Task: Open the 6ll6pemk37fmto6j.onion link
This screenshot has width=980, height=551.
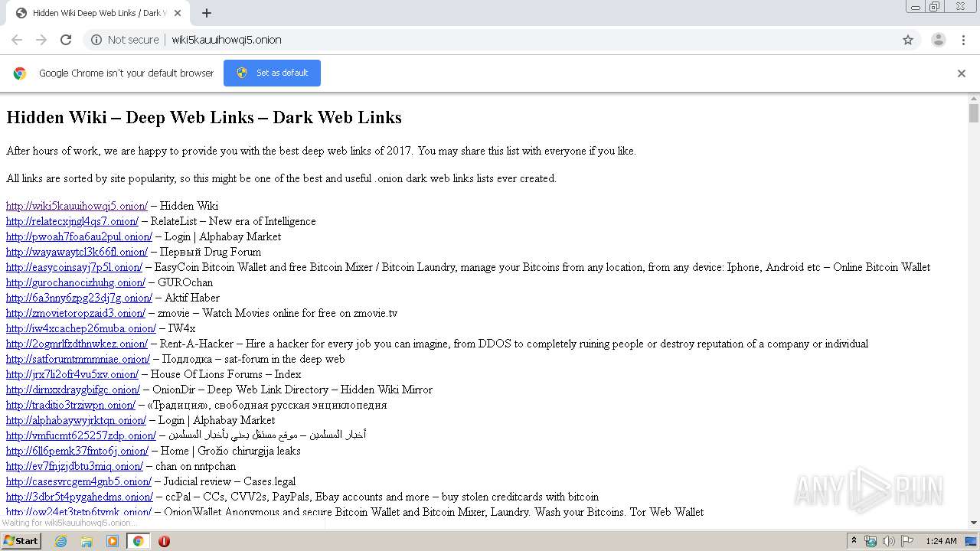Action: point(77,451)
